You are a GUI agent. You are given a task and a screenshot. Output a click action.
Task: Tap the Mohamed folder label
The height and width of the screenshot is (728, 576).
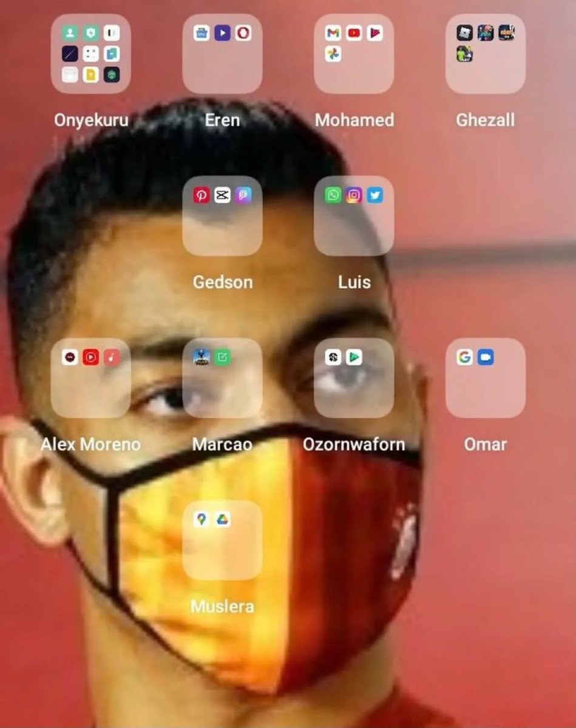[x=354, y=120]
